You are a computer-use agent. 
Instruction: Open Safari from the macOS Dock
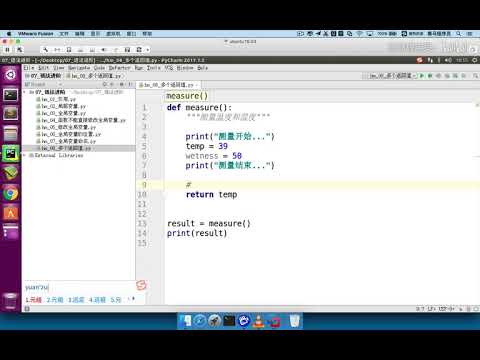(x=200, y=321)
